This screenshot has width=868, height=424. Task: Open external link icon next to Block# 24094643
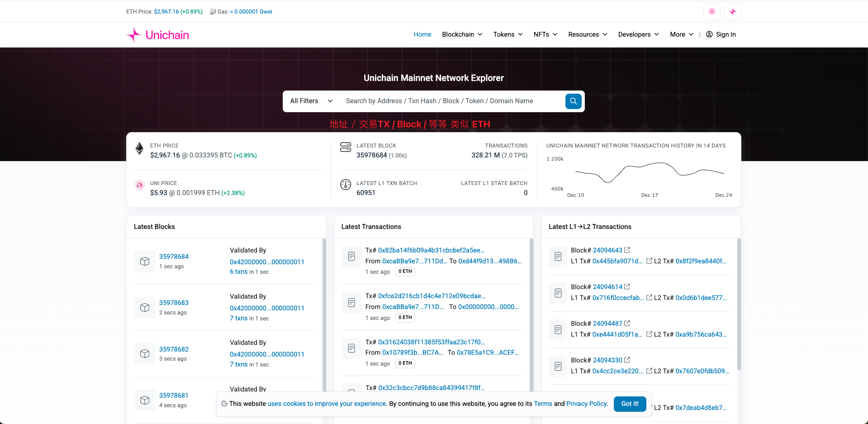[627, 250]
